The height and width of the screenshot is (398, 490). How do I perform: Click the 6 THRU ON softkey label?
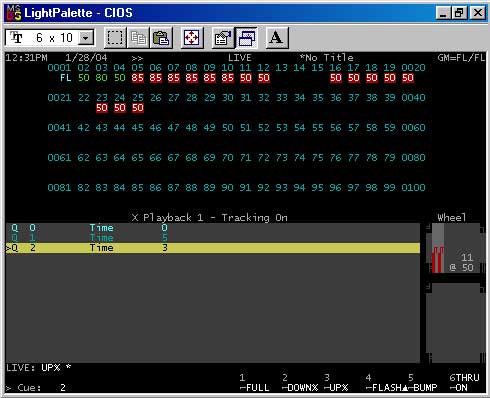click(x=464, y=383)
